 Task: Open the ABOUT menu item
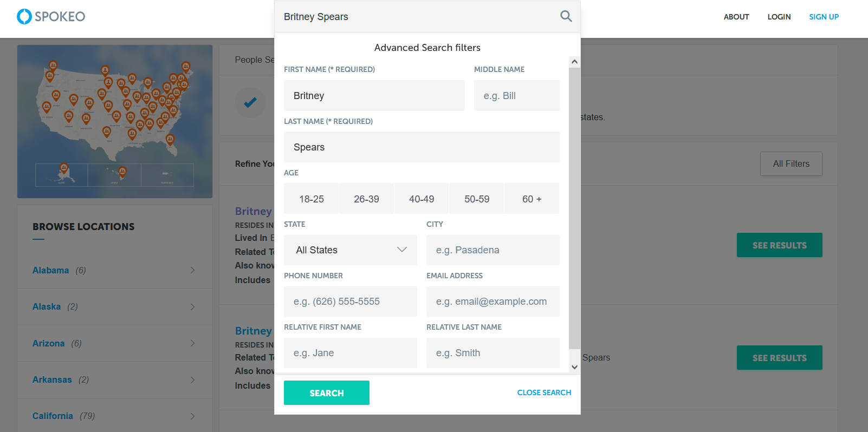click(x=736, y=17)
